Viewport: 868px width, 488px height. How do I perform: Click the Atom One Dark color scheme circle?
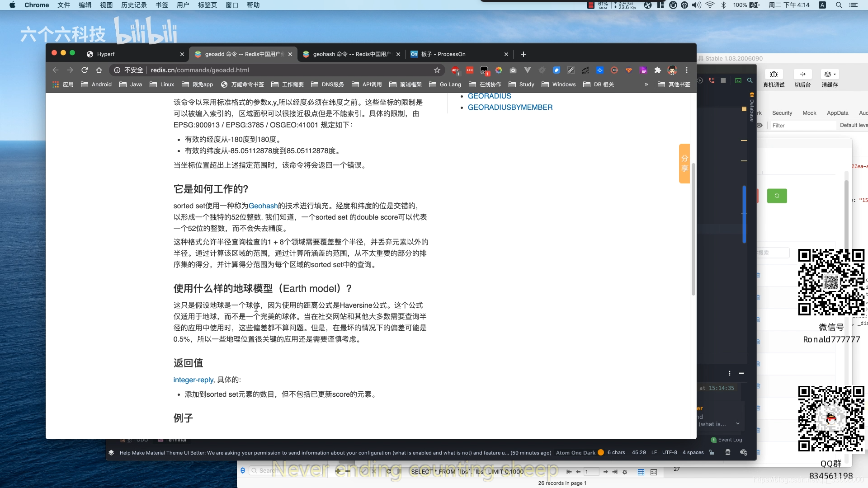(600, 452)
